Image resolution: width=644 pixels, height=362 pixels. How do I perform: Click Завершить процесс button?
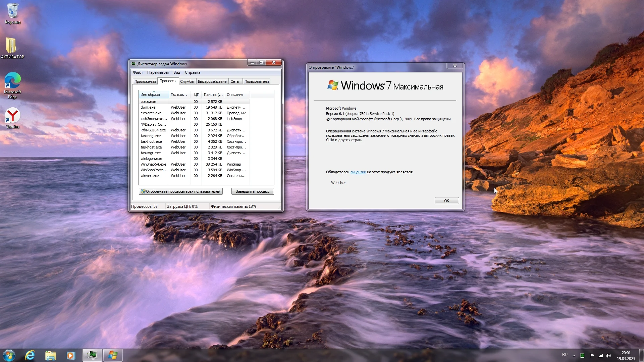click(x=252, y=191)
